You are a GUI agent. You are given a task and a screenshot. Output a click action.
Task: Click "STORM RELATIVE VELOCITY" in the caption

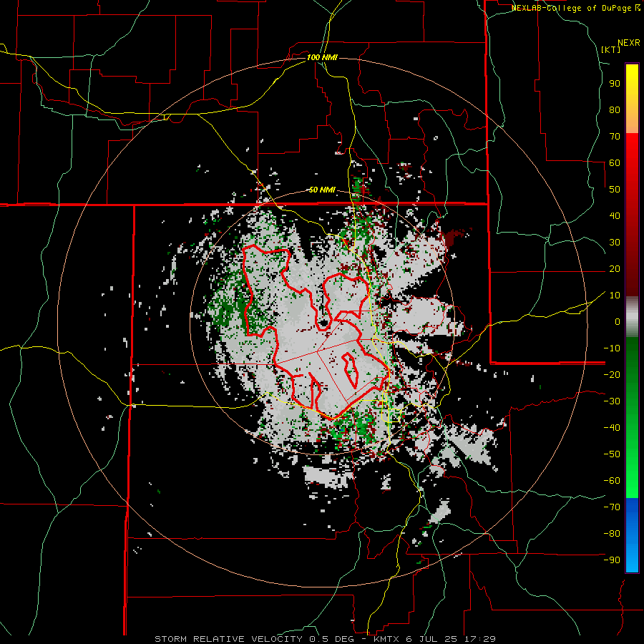pyautogui.click(x=228, y=639)
